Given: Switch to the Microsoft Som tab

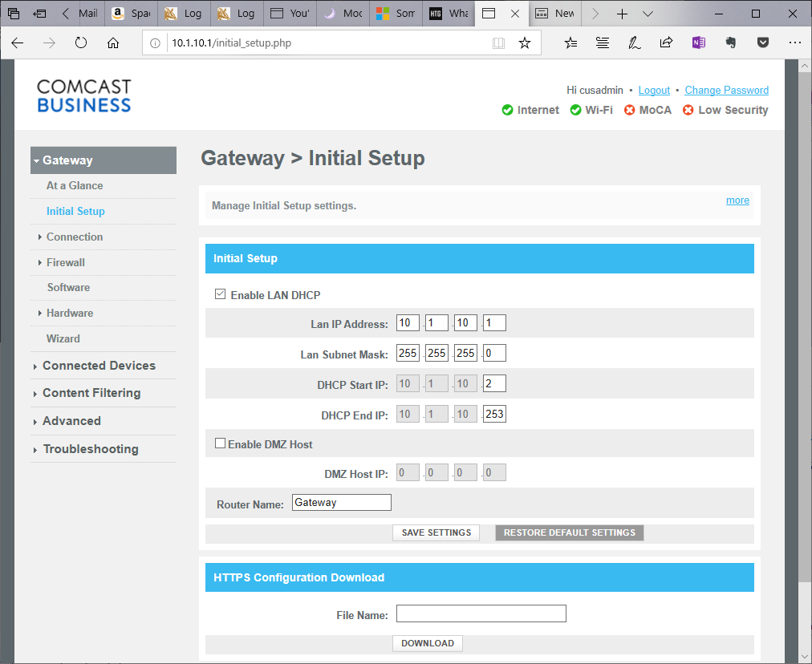Looking at the screenshot, I should click(x=396, y=14).
